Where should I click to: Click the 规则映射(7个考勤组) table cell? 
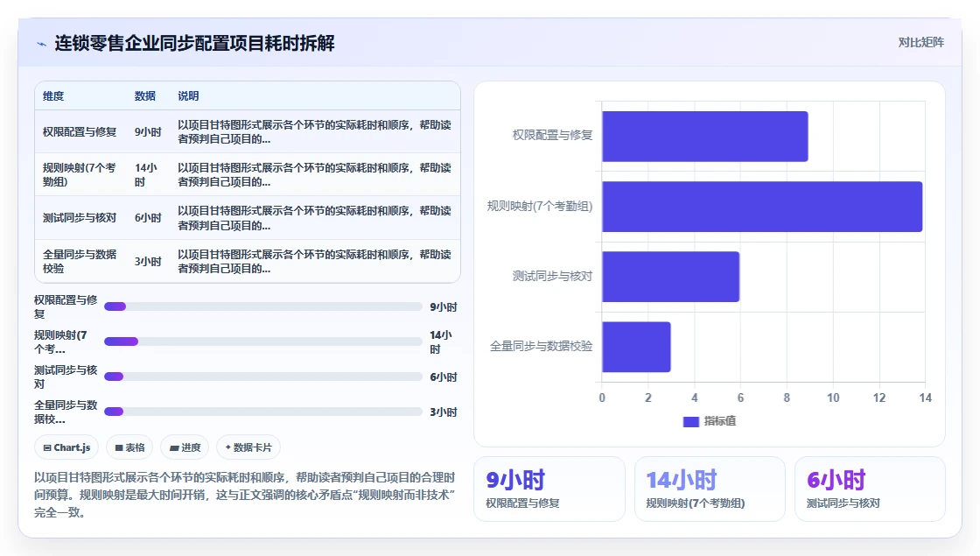(x=80, y=174)
